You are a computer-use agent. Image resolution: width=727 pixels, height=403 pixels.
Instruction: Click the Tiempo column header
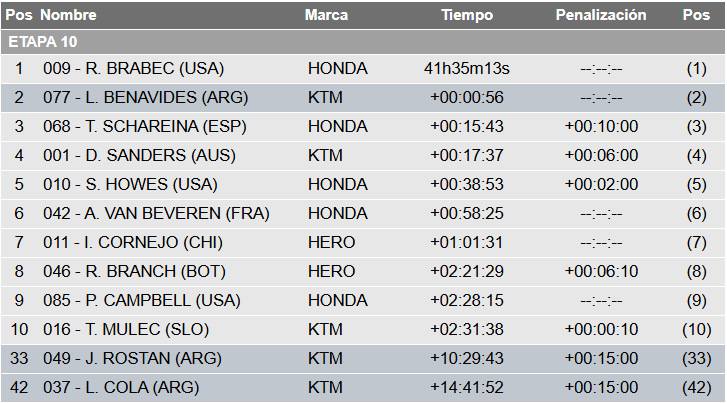(x=467, y=16)
